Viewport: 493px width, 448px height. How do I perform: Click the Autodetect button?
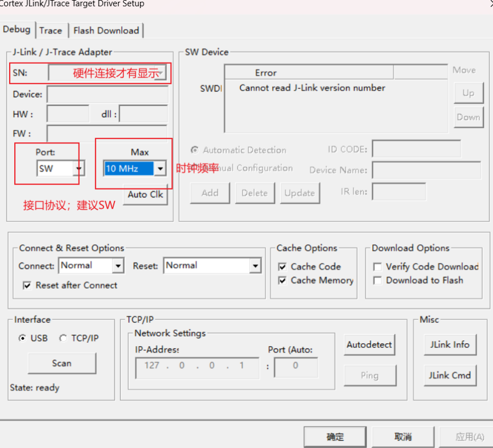[369, 345]
